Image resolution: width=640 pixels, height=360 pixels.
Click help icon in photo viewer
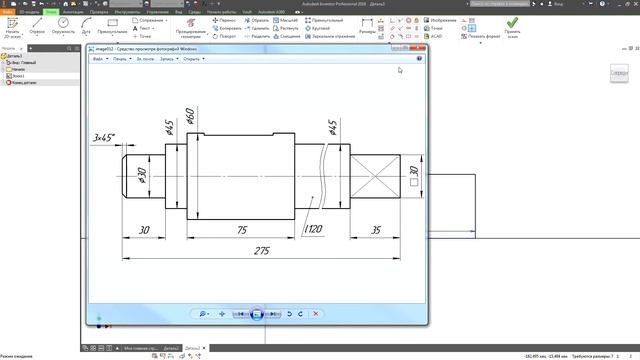point(419,58)
